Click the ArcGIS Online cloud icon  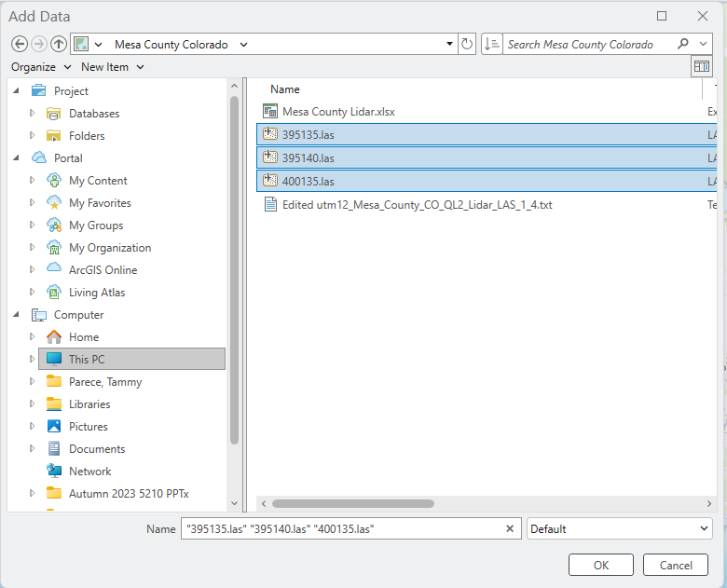54,269
